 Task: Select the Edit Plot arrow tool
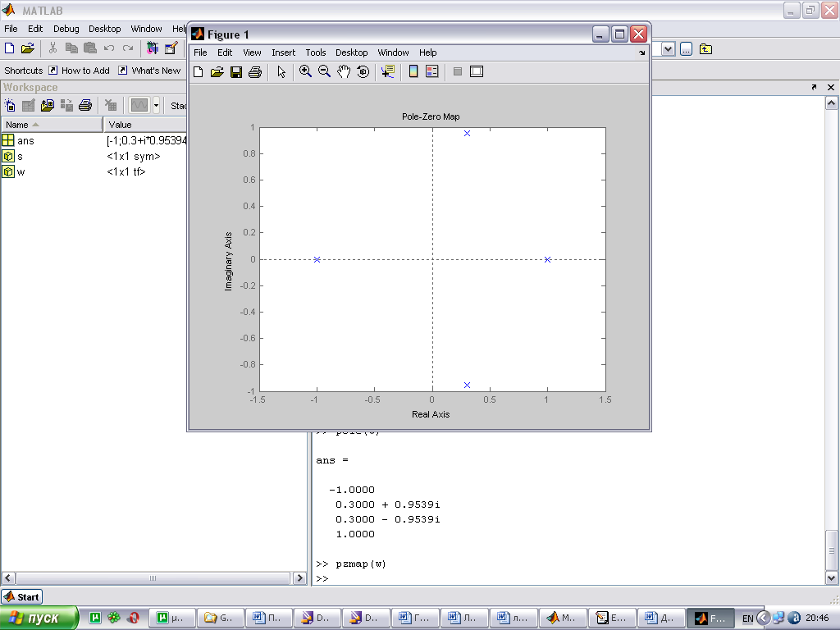tap(281, 72)
